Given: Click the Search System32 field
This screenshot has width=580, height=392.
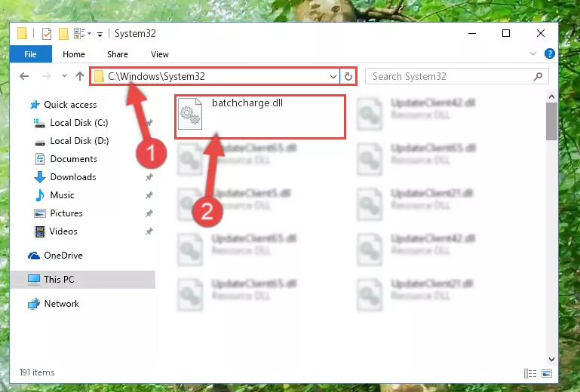Looking at the screenshot, I should [x=456, y=77].
